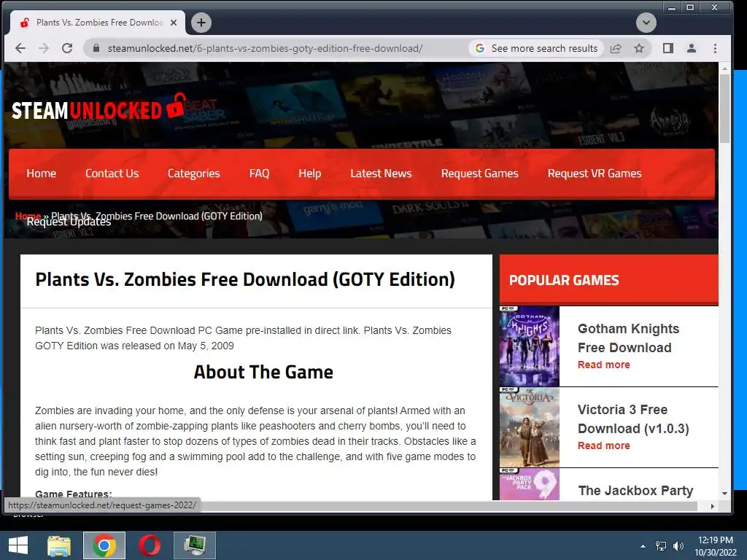The width and height of the screenshot is (747, 560).
Task: Focus the steamunlocked.net address bar URL
Action: click(x=265, y=48)
